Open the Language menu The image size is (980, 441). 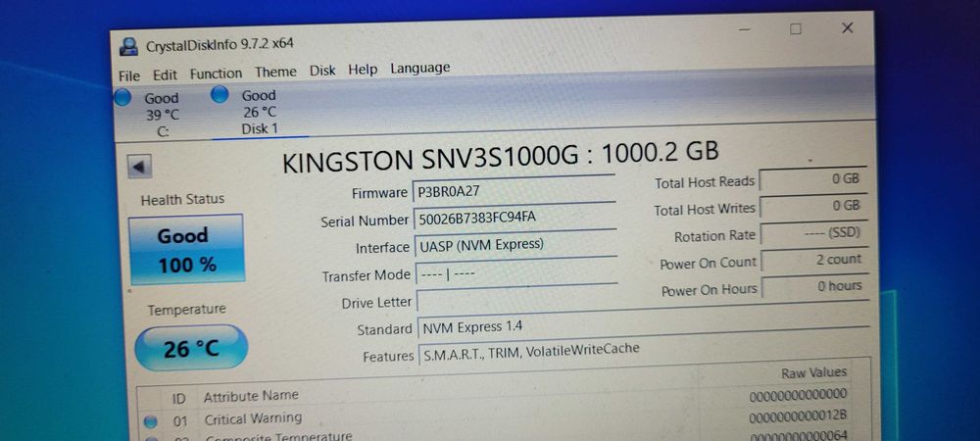point(420,68)
